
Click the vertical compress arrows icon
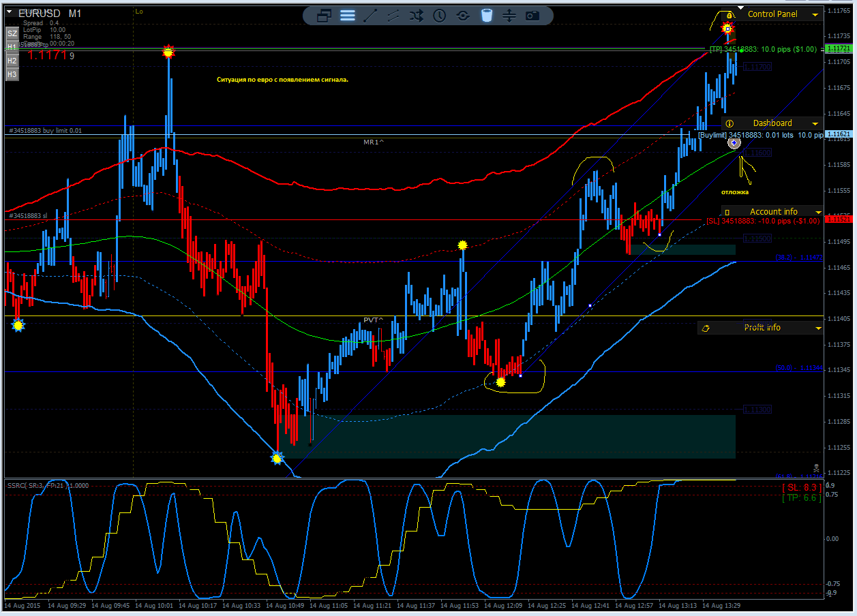pos(509,16)
